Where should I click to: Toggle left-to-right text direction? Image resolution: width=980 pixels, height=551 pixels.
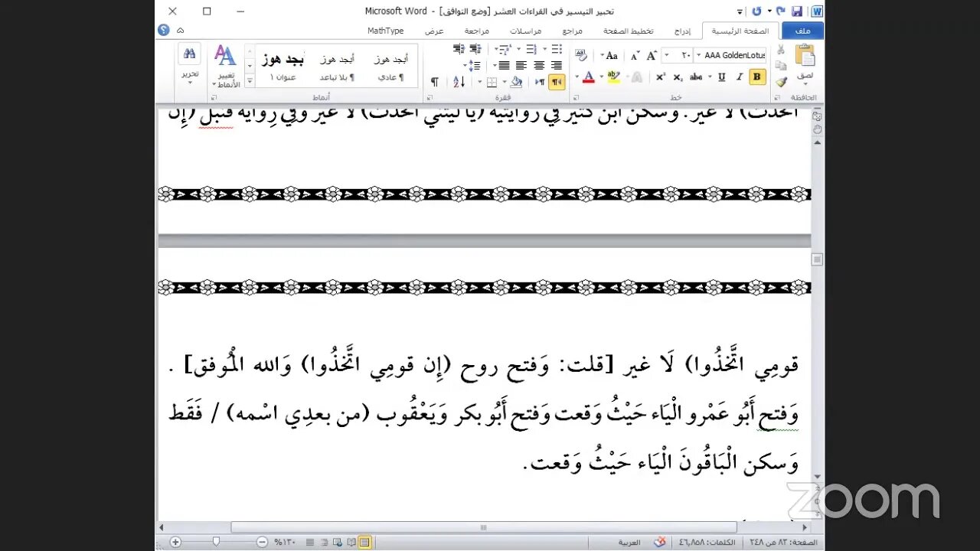[x=539, y=82]
